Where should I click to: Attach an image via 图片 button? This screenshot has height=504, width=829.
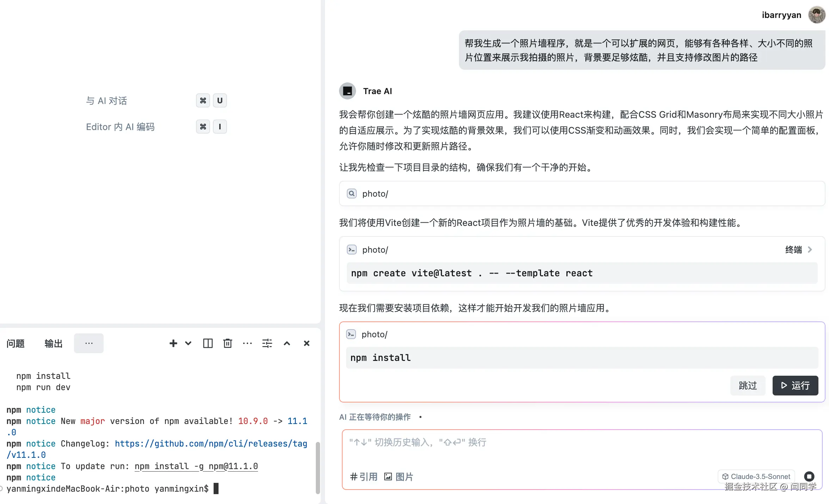(399, 477)
